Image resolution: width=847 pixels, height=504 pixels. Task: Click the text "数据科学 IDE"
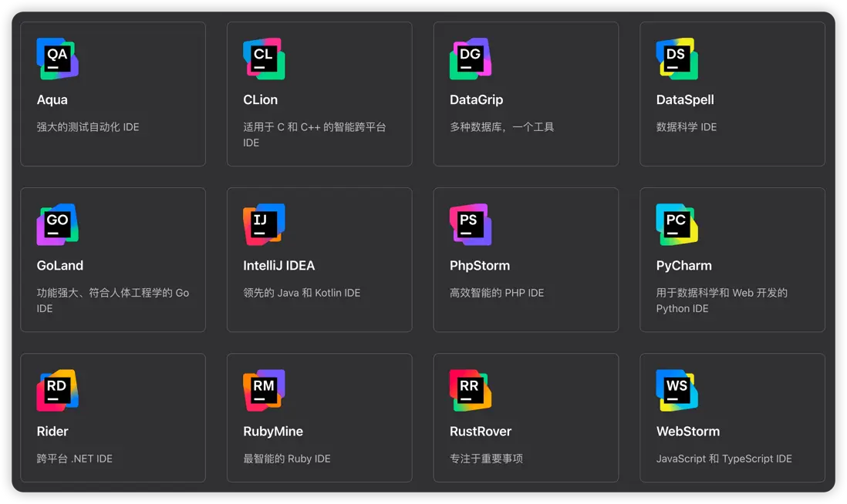(686, 127)
